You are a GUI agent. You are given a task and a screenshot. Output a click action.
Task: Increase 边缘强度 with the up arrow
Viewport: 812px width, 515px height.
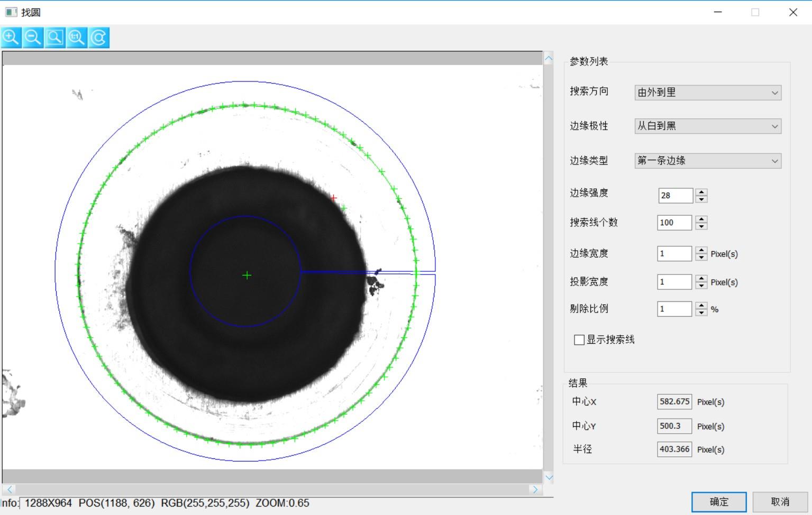701,192
